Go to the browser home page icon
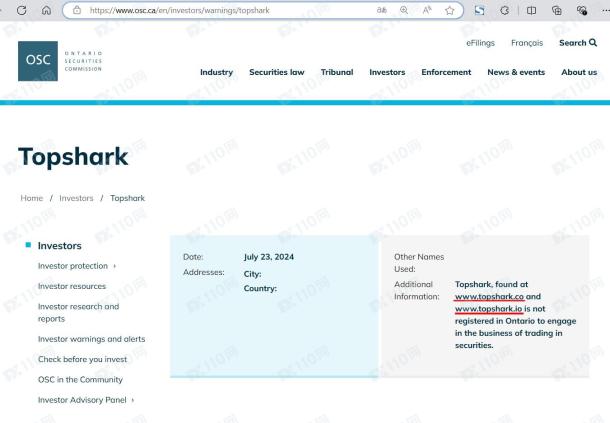 tap(46, 11)
